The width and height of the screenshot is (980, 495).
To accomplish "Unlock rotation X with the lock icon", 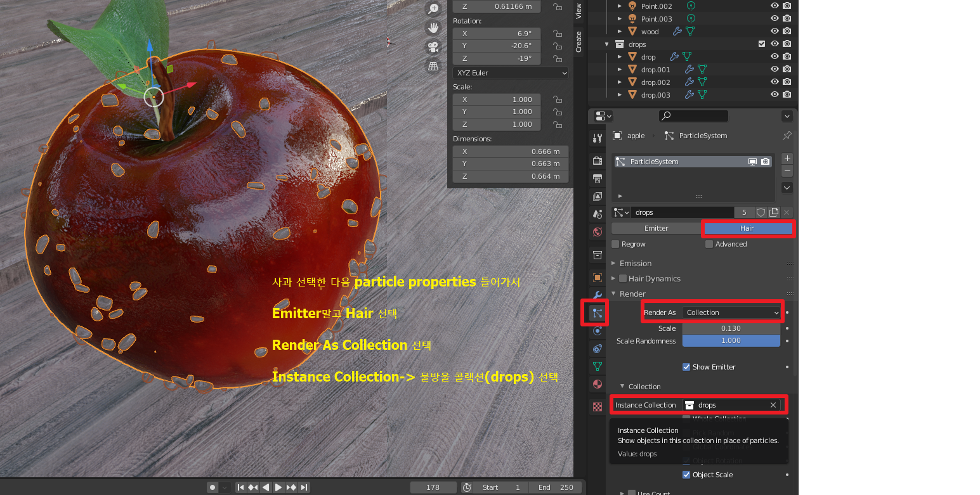I will click(557, 33).
